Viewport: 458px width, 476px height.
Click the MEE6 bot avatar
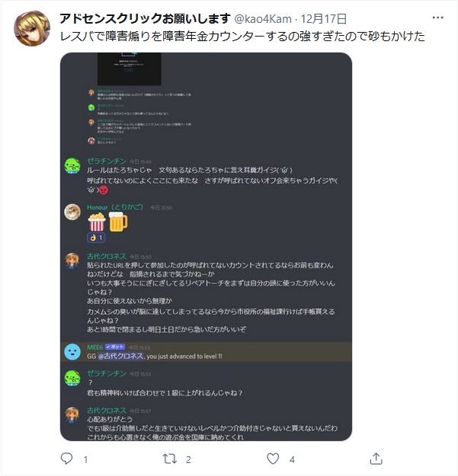click(x=72, y=352)
